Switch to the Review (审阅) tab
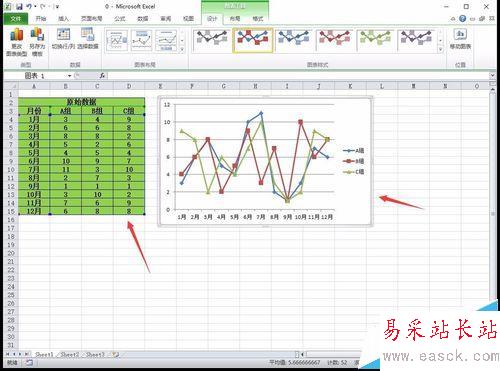Screen dimensions: 500x371 click(166, 19)
